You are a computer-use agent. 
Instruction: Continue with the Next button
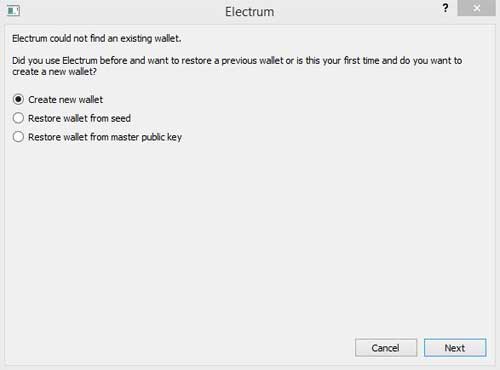coord(455,348)
